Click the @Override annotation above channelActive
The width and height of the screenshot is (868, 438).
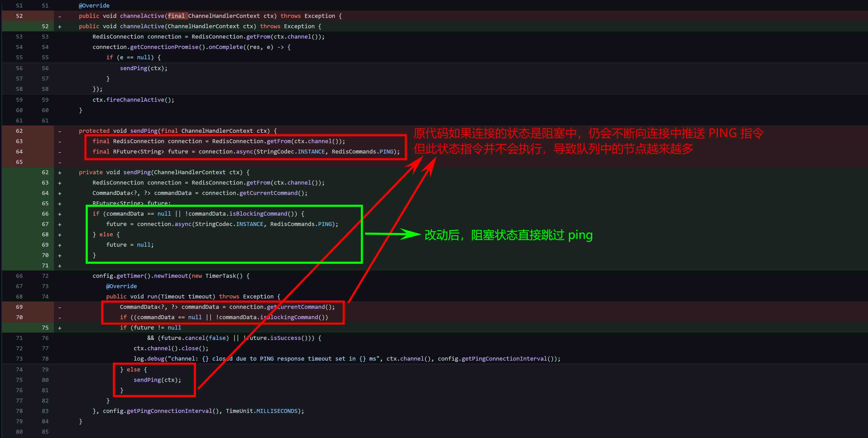(94, 5)
